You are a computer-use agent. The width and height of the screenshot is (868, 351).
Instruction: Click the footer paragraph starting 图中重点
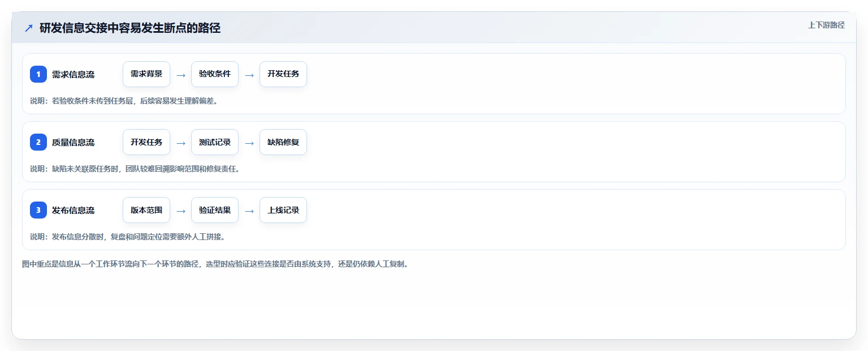[215, 264]
